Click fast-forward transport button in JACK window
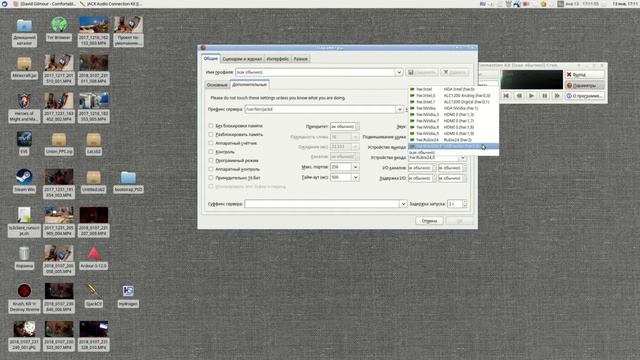This screenshot has height=360, width=640. [x=557, y=96]
